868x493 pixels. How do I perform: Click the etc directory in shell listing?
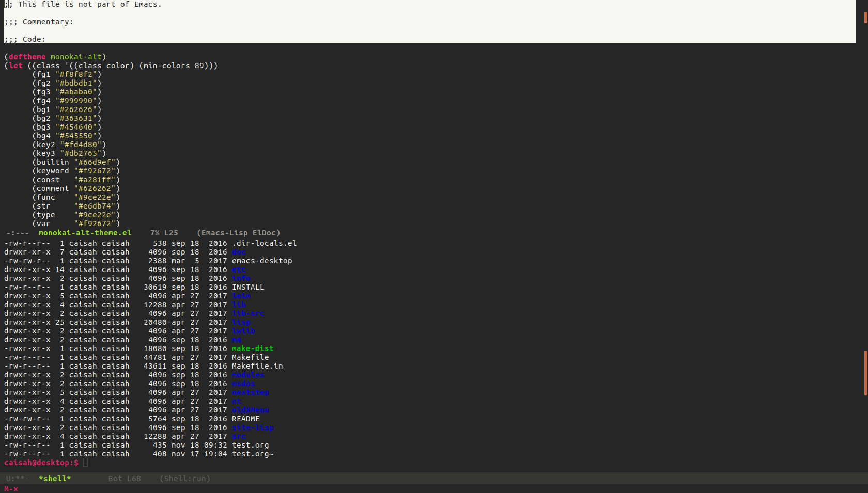pyautogui.click(x=239, y=269)
